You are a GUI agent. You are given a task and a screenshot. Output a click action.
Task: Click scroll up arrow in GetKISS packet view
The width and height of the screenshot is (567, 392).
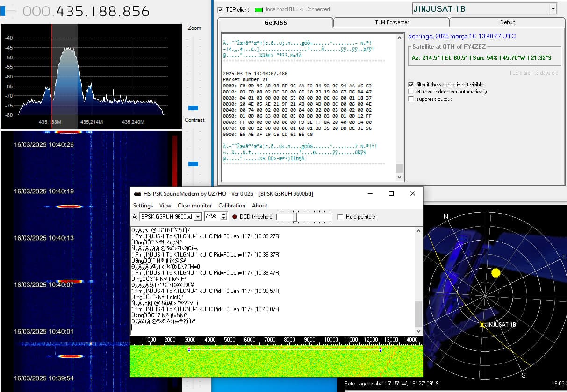pos(399,37)
